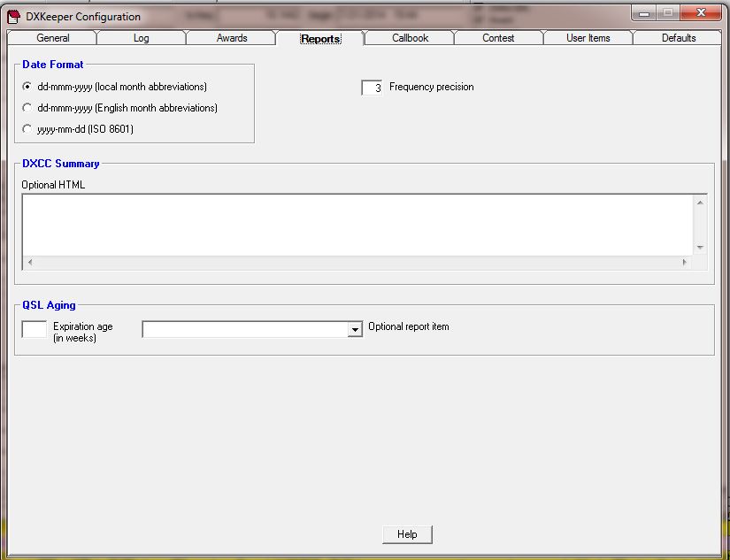Image resolution: width=730 pixels, height=560 pixels.
Task: Click the Optional HTML vertical scrollbar down arrow
Action: pyautogui.click(x=700, y=248)
